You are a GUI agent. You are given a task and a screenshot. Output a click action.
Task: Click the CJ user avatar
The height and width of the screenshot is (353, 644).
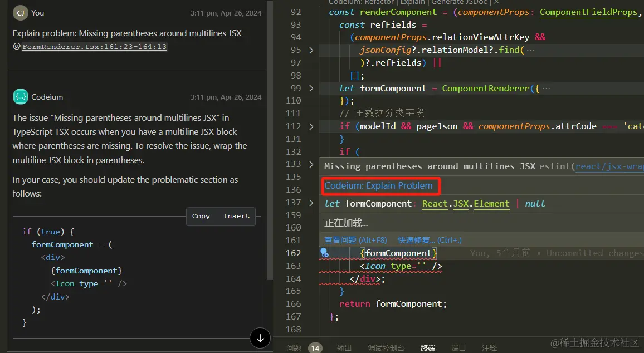(x=21, y=13)
